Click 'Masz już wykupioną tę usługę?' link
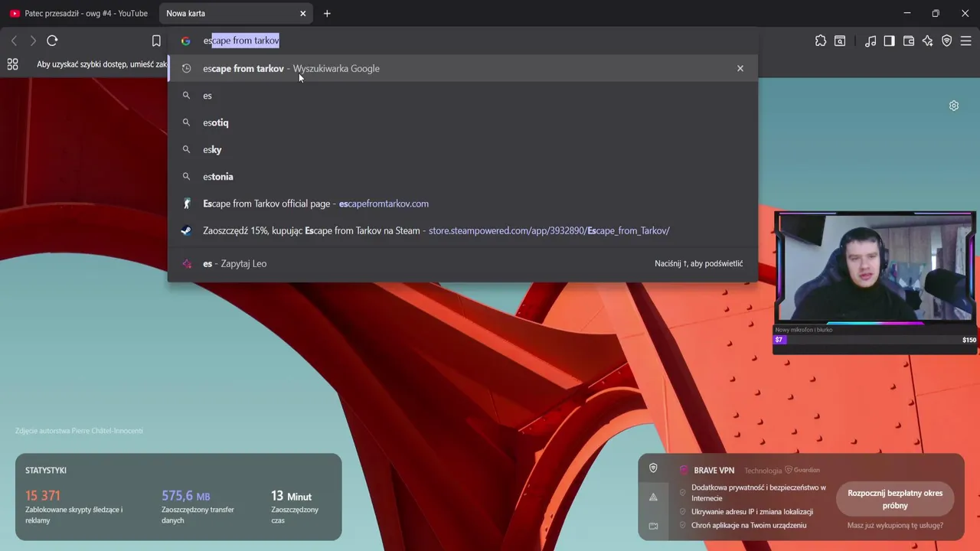The height and width of the screenshot is (551, 980). click(895, 526)
